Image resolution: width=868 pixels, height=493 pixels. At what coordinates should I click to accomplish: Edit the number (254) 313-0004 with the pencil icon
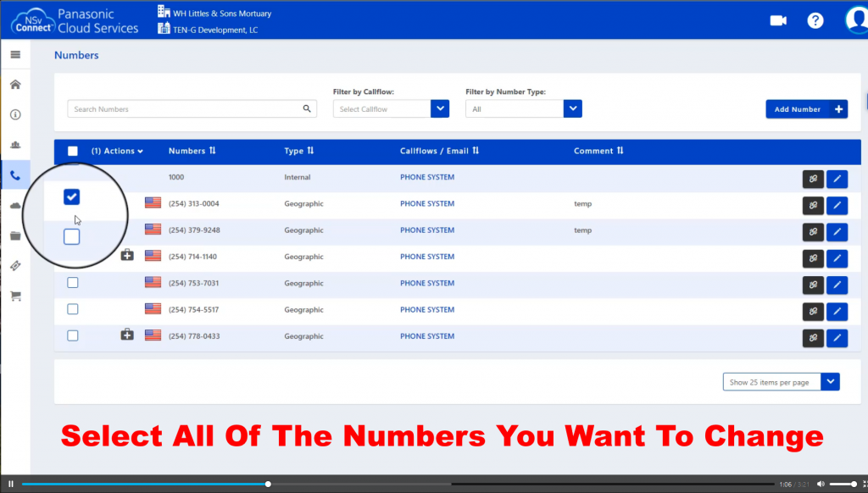pos(837,205)
